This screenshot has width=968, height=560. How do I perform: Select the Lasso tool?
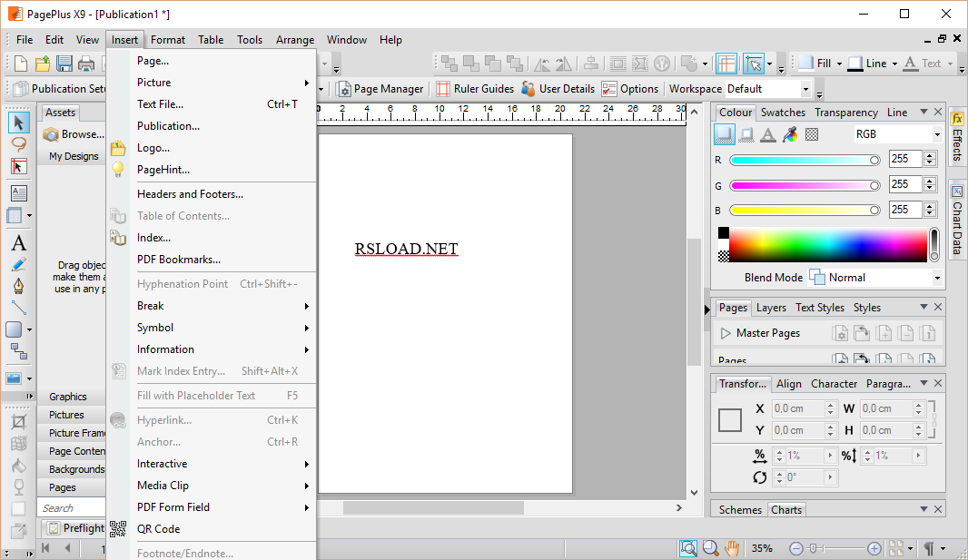click(18, 144)
